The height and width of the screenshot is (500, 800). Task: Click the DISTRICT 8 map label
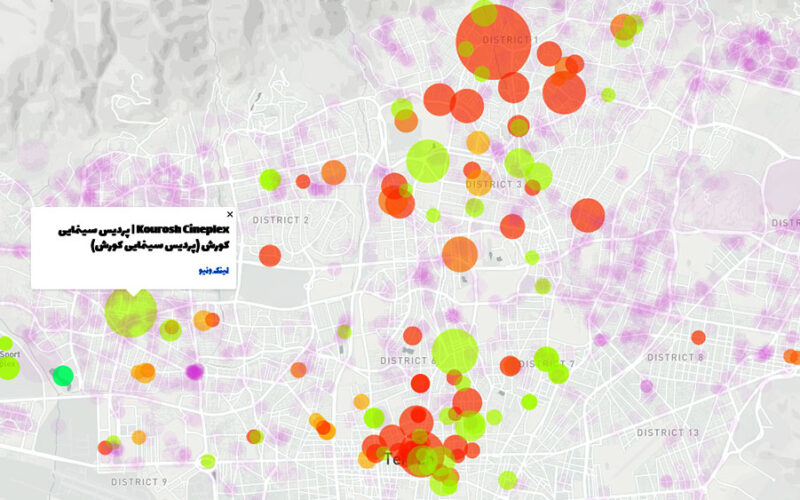point(676,357)
